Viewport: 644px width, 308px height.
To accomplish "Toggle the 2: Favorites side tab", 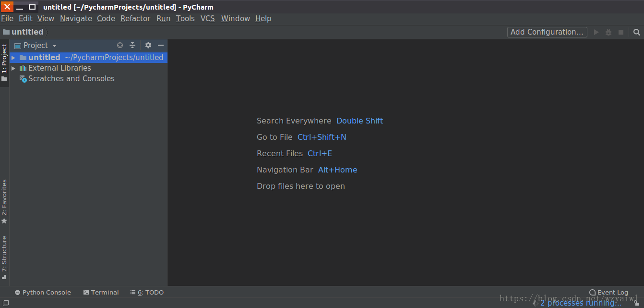I will (4, 201).
